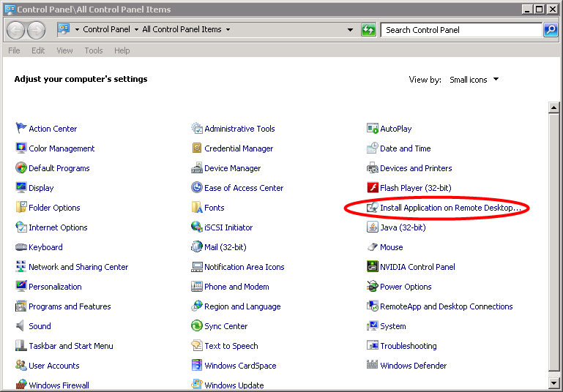Expand arrow after Control Panel breadcrumb
Image resolution: width=563 pixels, height=392 pixels.
136,29
